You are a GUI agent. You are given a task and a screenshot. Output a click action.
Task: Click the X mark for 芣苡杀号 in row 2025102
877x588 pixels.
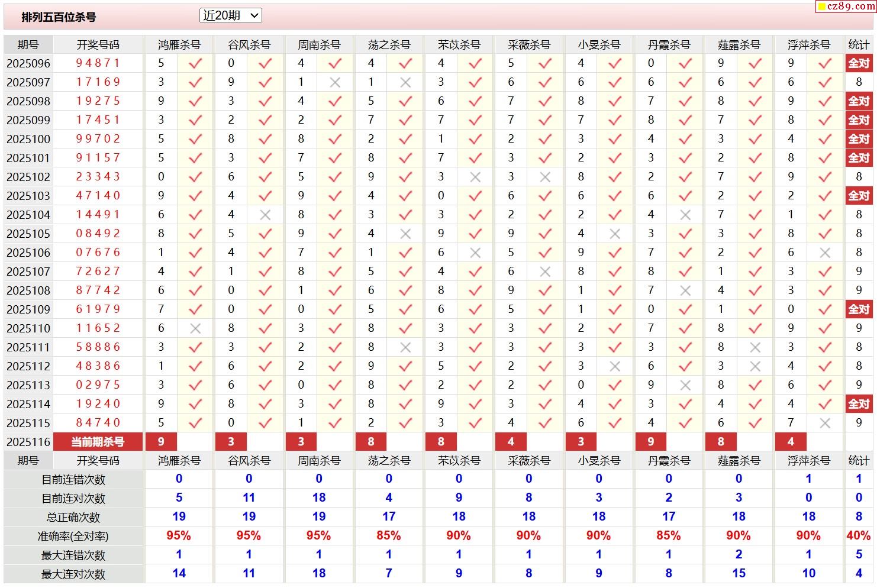[x=475, y=177]
